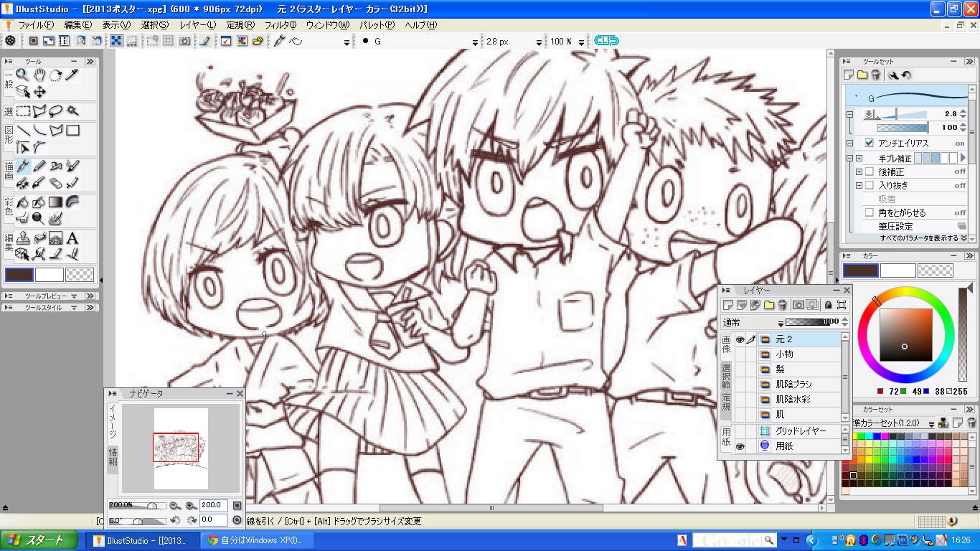
Task: Open the レイヤー(L) menu
Action: [197, 24]
